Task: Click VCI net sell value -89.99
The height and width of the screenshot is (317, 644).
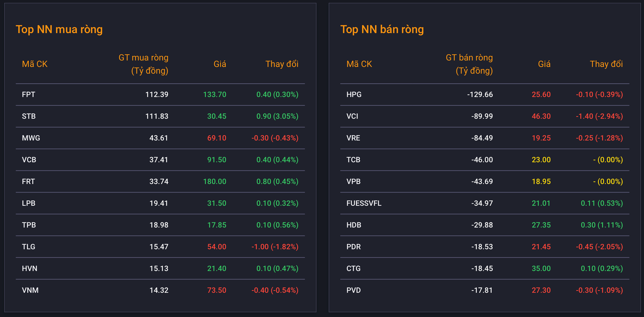Action: coord(482,116)
